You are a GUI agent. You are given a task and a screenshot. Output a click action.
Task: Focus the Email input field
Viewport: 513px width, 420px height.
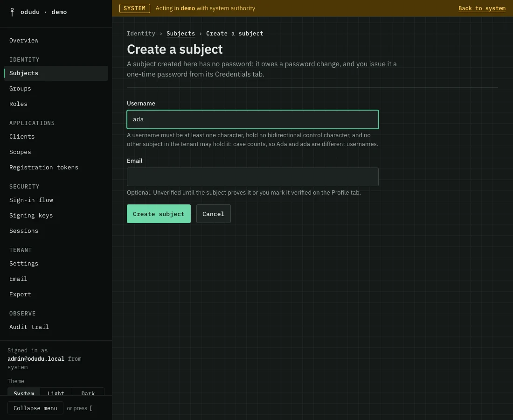click(x=253, y=177)
